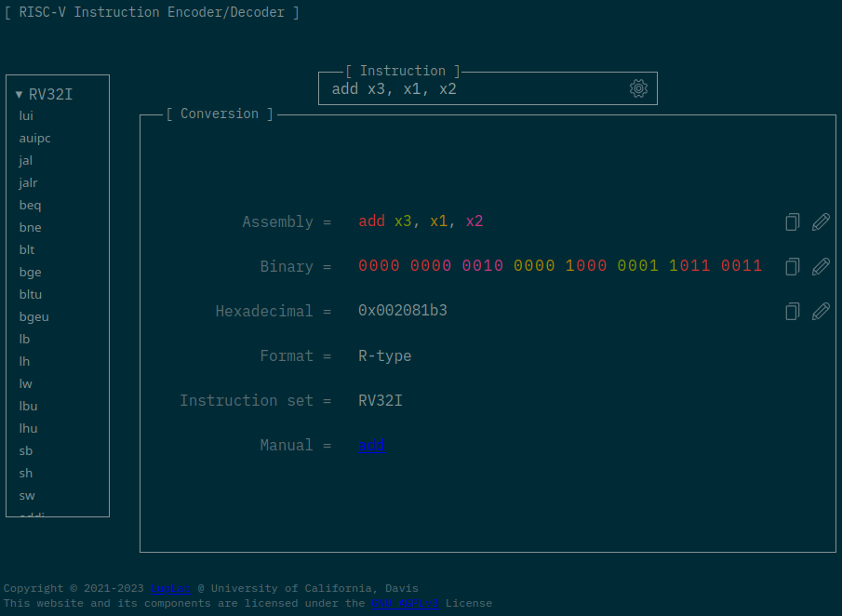Edit the Hexadecimal value with pencil icon
Screen dimensions: 842x616
point(821,311)
